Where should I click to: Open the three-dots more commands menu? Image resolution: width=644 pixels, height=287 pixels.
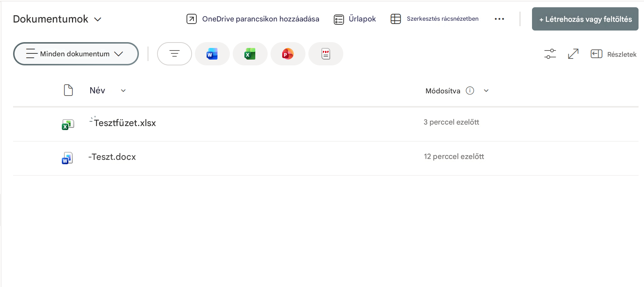click(x=499, y=19)
